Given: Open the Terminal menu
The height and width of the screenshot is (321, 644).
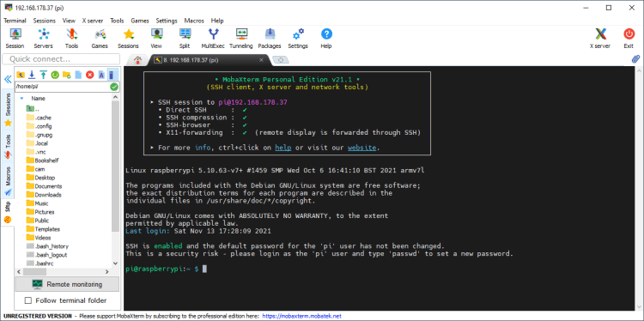Looking at the screenshot, I should [x=15, y=21].
